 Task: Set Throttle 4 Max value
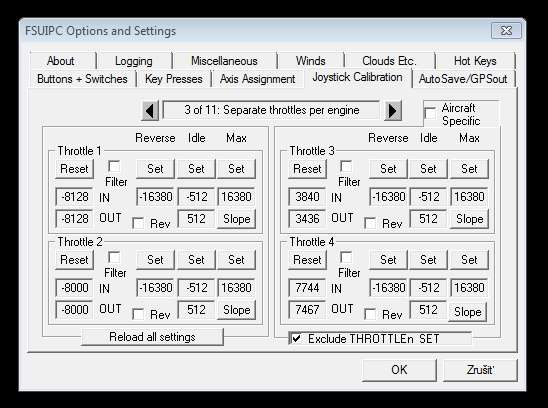(x=469, y=260)
